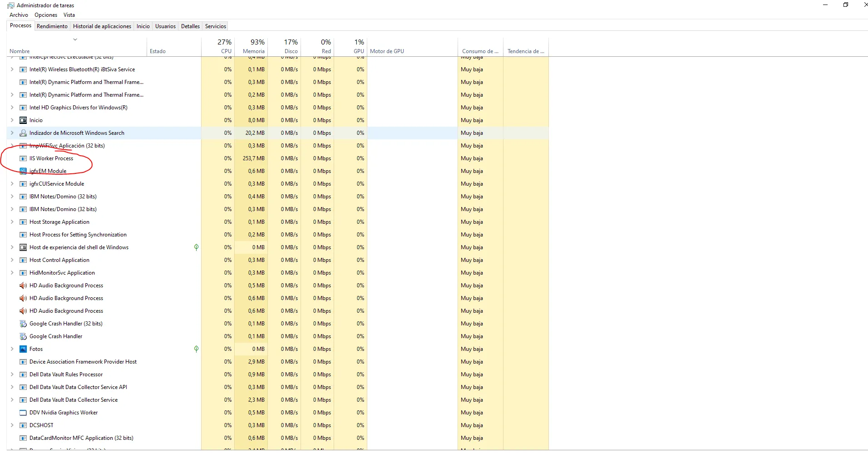Sort by the Motor de GPU column header
The image size is (868, 453).
413,46
